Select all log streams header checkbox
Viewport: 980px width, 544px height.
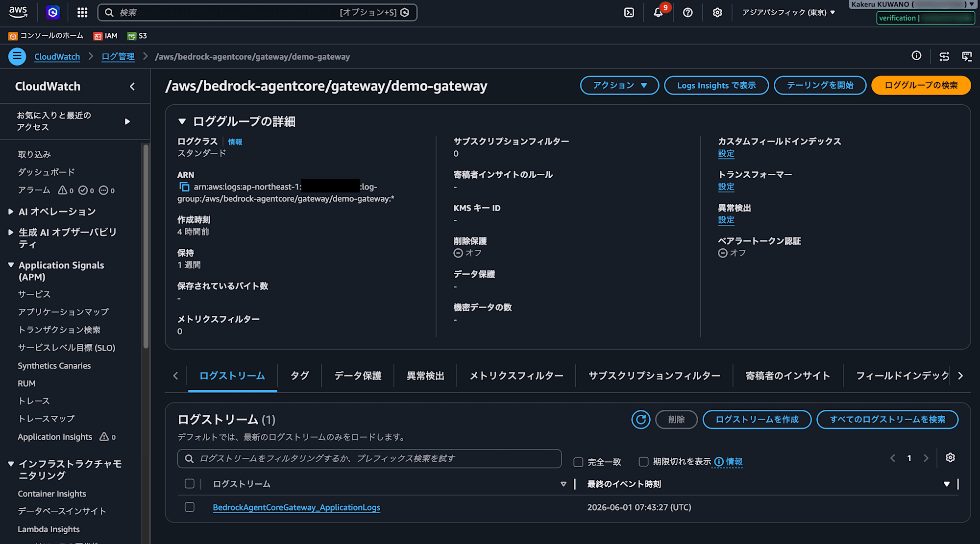190,484
